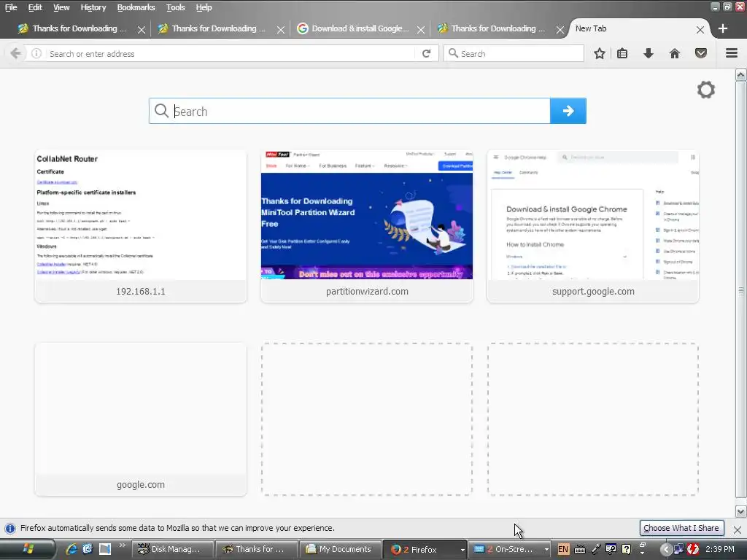The width and height of the screenshot is (747, 560).
Task: Open the site information icon in address bar
Action: tap(36, 53)
